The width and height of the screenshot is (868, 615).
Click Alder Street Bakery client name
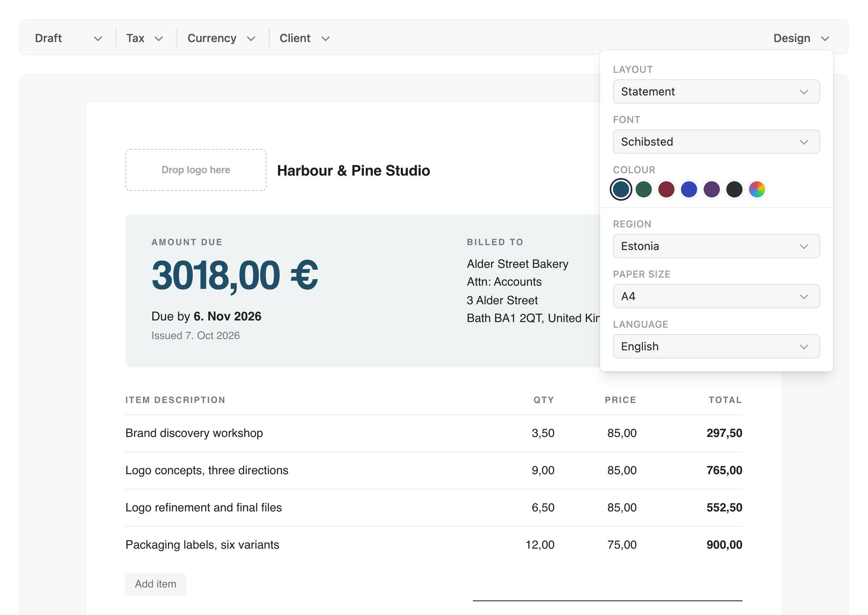517,264
